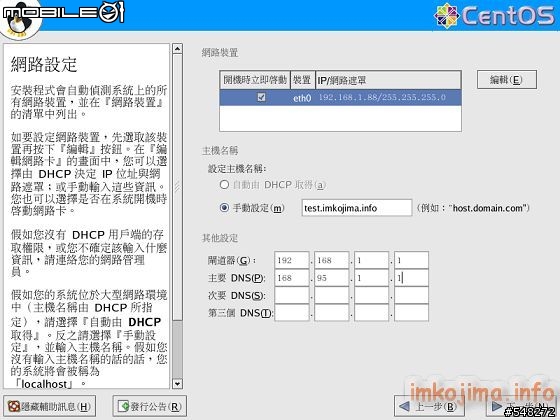
Task: Click secondary DNS second octet field
Action: pos(331,295)
